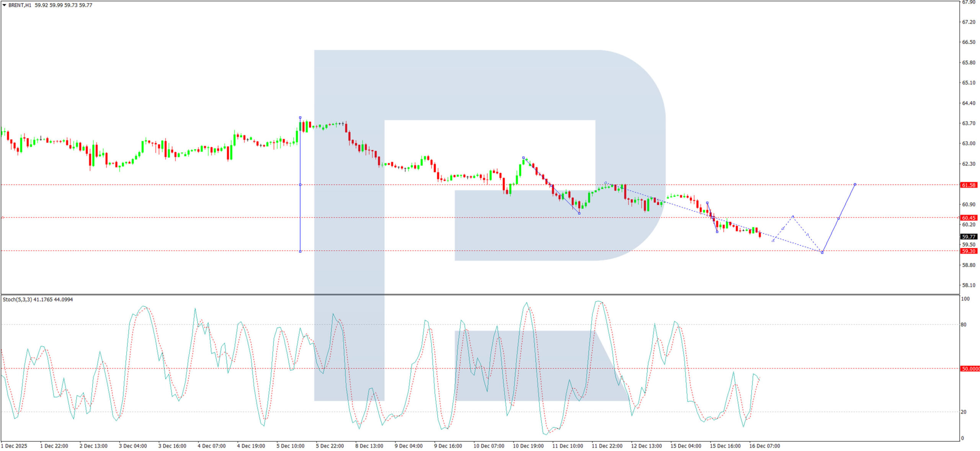Image resolution: width=980 pixels, height=451 pixels.
Task: Click forecast line endpoint at 61.58 level
Action: [855, 184]
